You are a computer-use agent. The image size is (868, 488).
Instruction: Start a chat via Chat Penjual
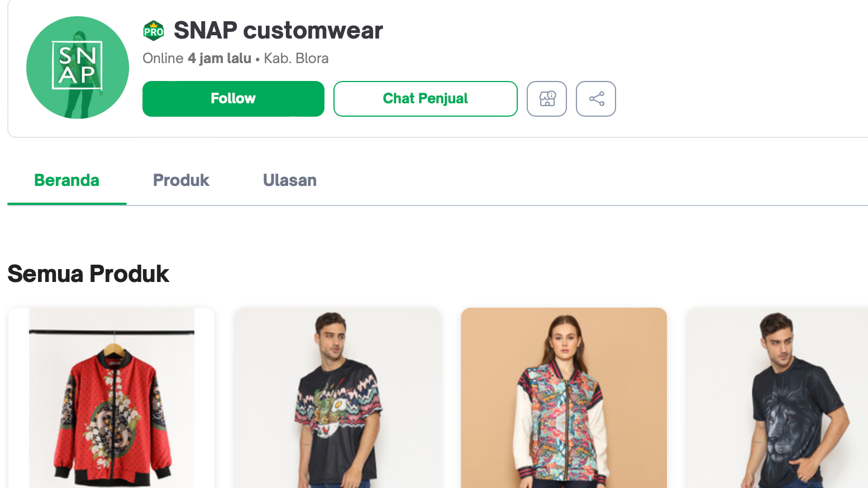[x=425, y=99]
